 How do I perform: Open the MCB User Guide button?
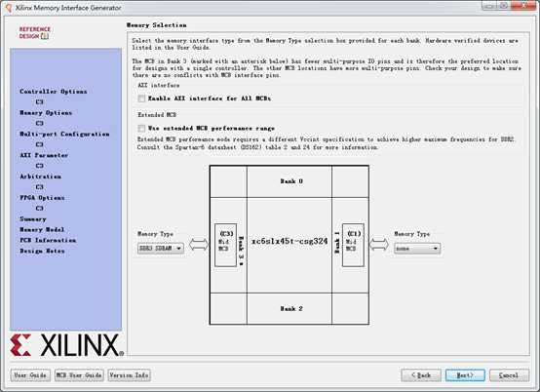click(x=79, y=374)
